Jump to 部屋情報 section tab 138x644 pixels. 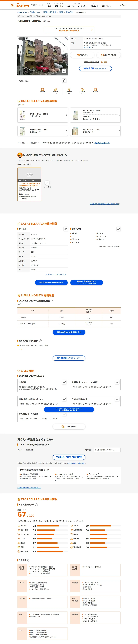[x=43, y=91]
